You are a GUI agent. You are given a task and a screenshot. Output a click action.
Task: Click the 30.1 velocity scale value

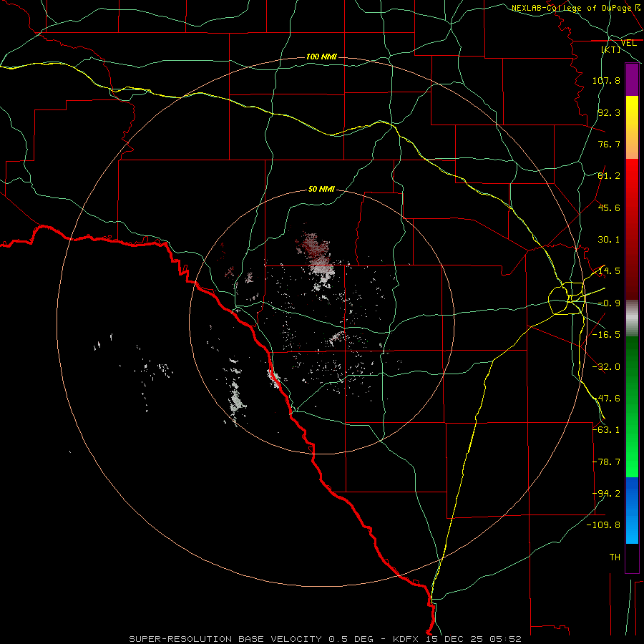tap(609, 240)
